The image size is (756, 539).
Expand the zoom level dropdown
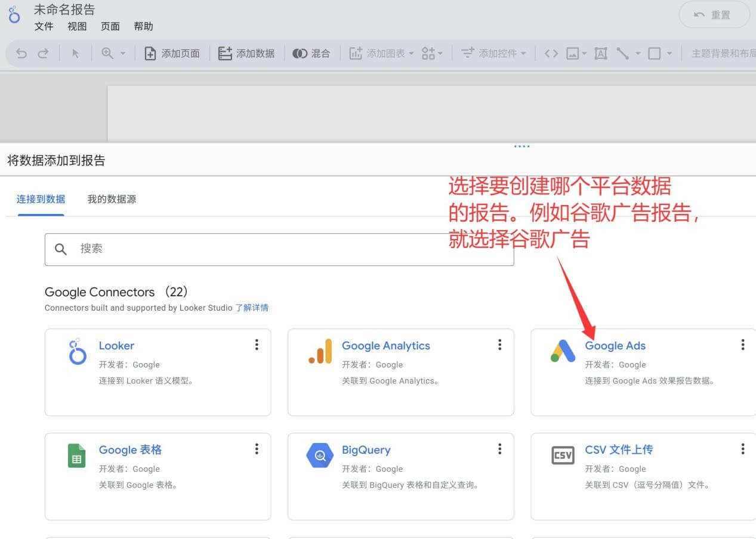coord(123,54)
